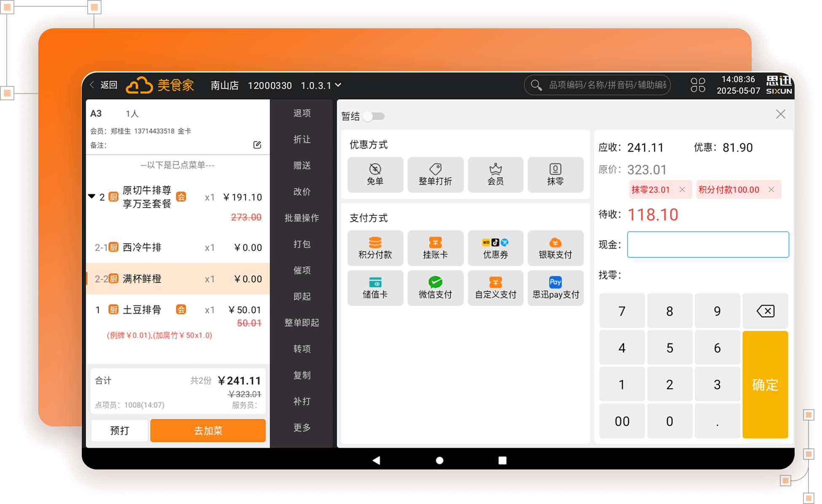Viewport: 822px width, 504px height.
Task: Select 整单打折 whole-order discount
Action: point(435,174)
